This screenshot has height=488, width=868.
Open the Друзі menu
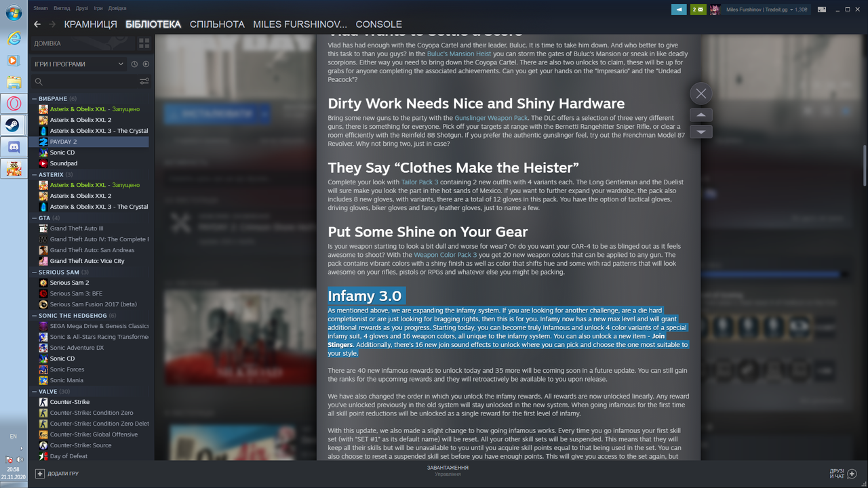(x=82, y=8)
